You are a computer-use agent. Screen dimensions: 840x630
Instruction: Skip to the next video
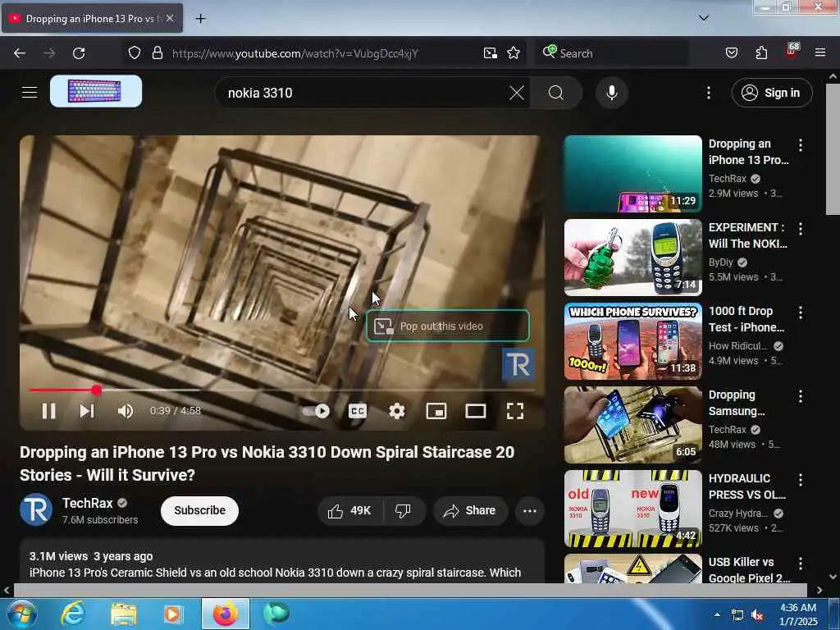click(x=87, y=411)
